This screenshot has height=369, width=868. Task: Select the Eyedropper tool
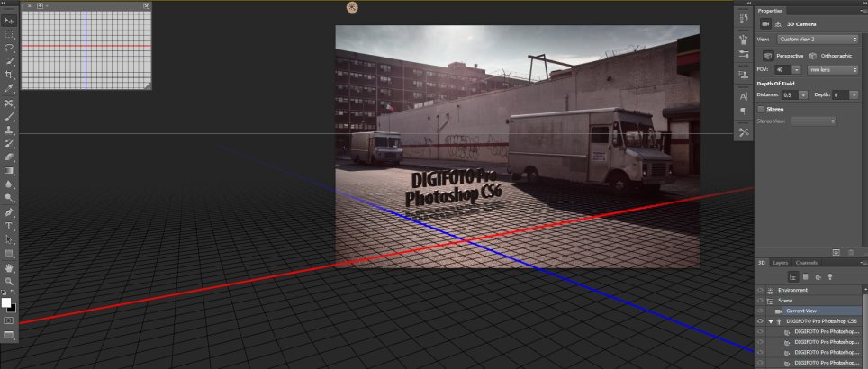9,88
